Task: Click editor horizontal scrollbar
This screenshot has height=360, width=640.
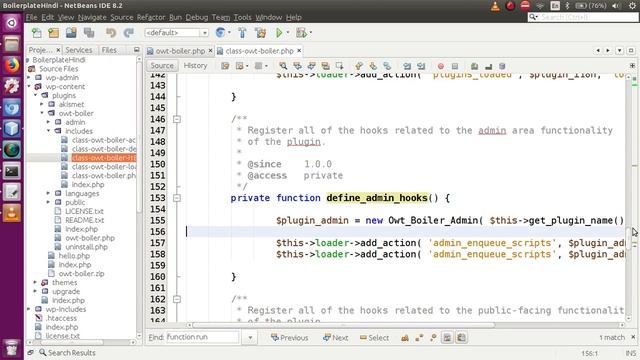Action: 344,325
